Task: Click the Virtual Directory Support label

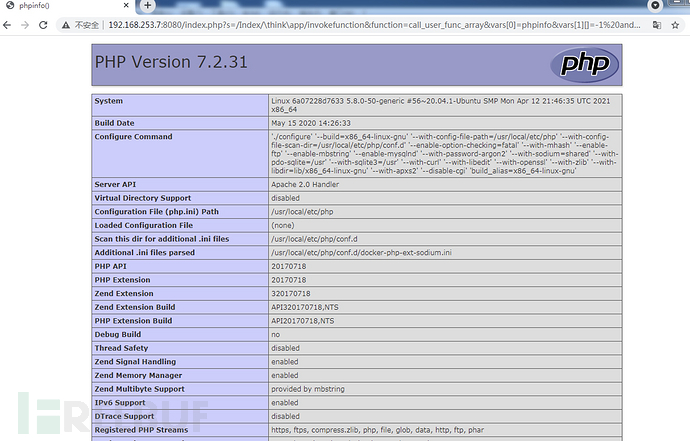Action: (x=143, y=198)
